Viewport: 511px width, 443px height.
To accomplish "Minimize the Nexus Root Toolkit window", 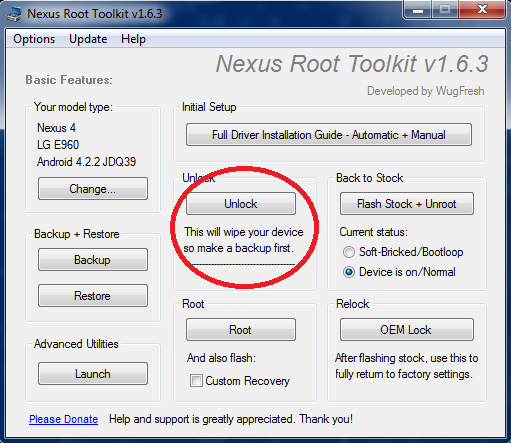I will click(418, 10).
